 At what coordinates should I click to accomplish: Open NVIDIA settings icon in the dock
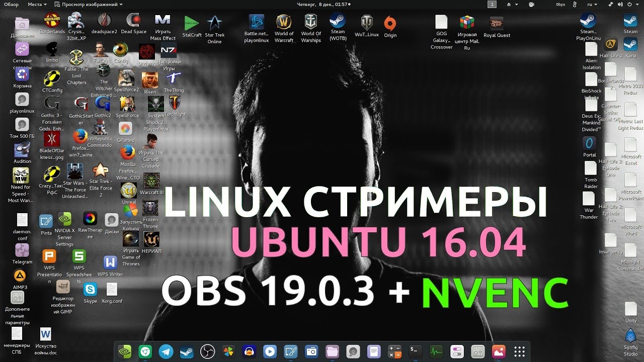(x=125, y=351)
